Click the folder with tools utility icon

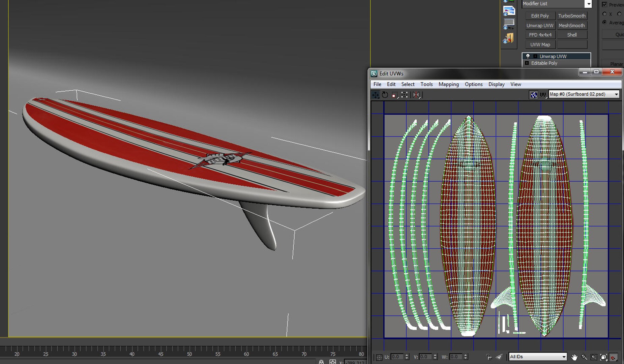[x=509, y=38]
